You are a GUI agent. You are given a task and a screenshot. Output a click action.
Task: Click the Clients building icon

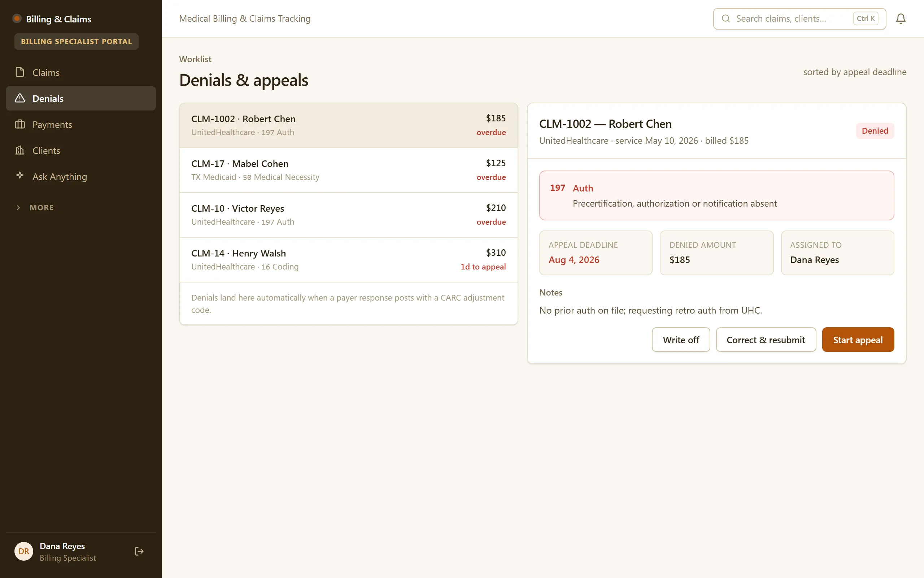20,150
